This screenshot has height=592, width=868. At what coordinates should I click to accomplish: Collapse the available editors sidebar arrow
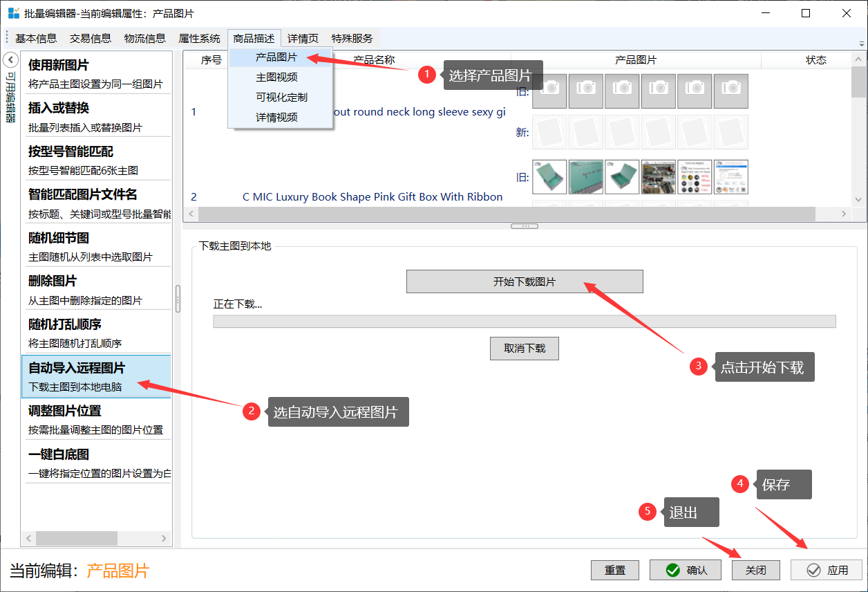click(10, 59)
